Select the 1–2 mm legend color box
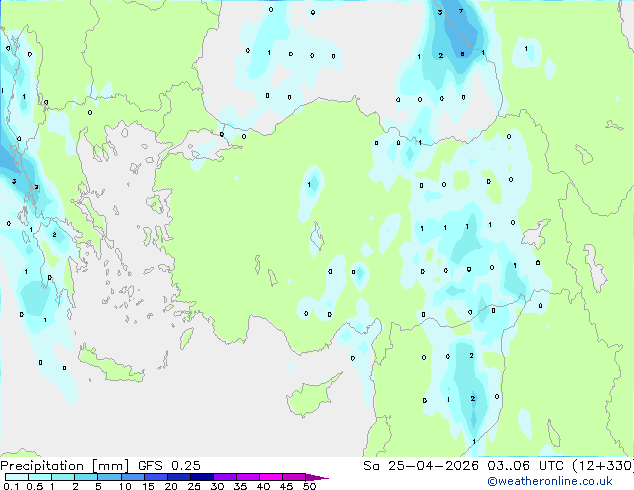Viewport: 634px width, 490px height. point(63,477)
